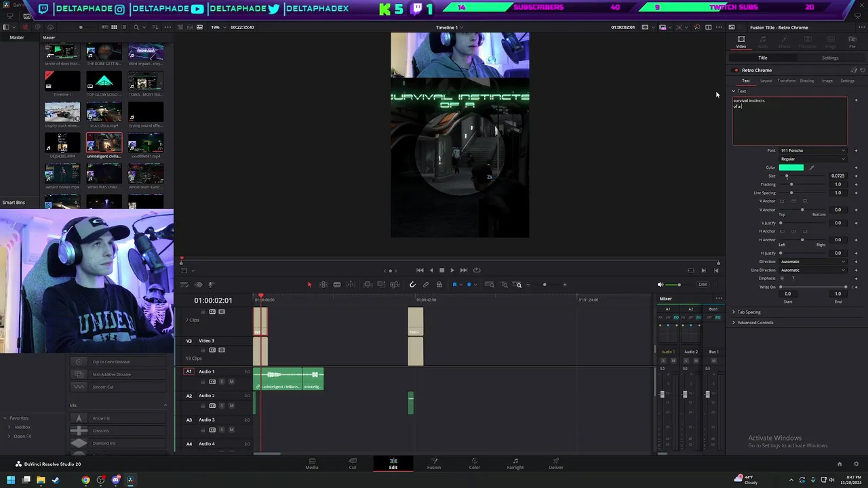Click the DIM audio button
Screen dimensions: 868x488
pyautogui.click(x=703, y=285)
